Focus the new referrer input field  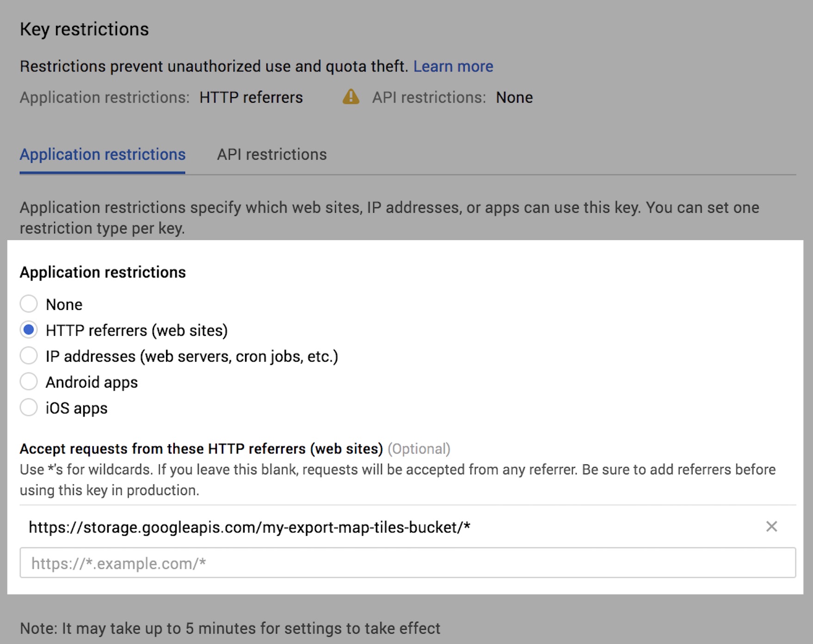tap(407, 563)
